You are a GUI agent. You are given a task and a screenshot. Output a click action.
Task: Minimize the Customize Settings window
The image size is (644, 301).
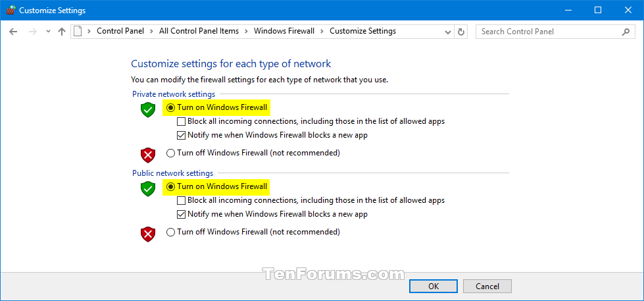(569, 10)
